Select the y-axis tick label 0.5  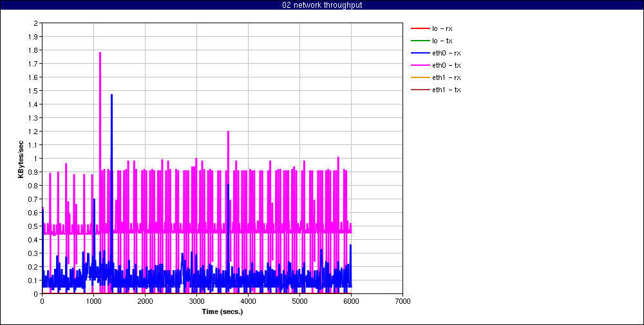(x=33, y=226)
